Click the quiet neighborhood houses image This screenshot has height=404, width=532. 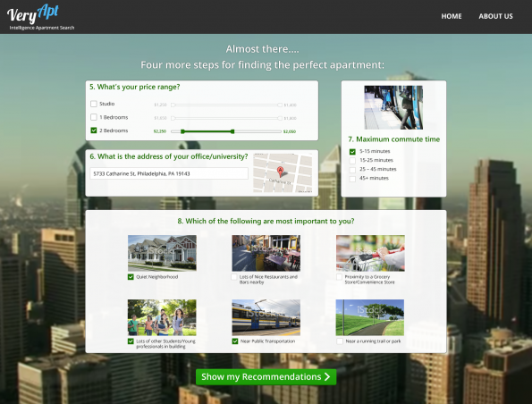click(x=162, y=253)
